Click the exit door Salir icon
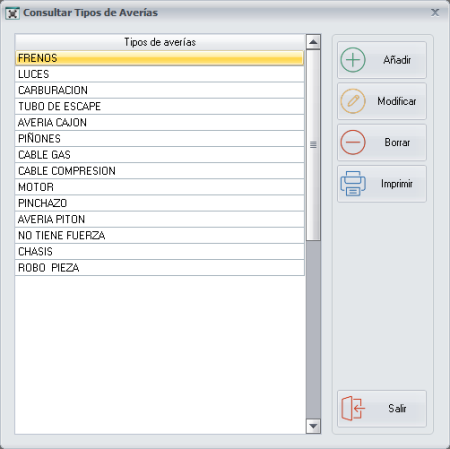The image size is (450, 449). (353, 408)
